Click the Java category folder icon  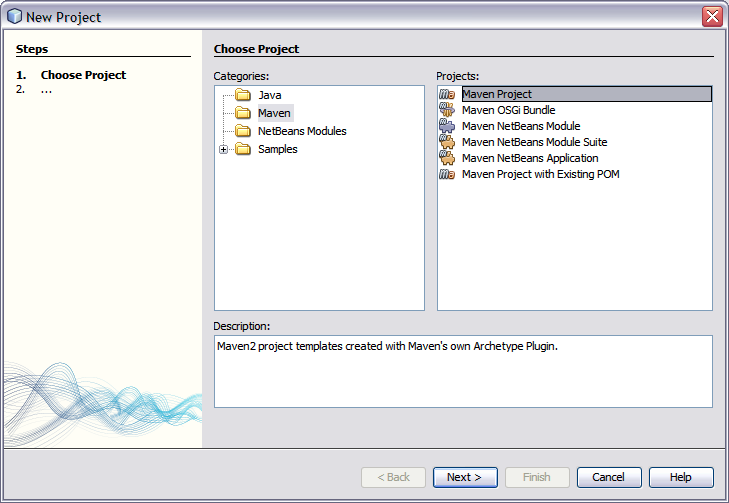click(x=243, y=95)
